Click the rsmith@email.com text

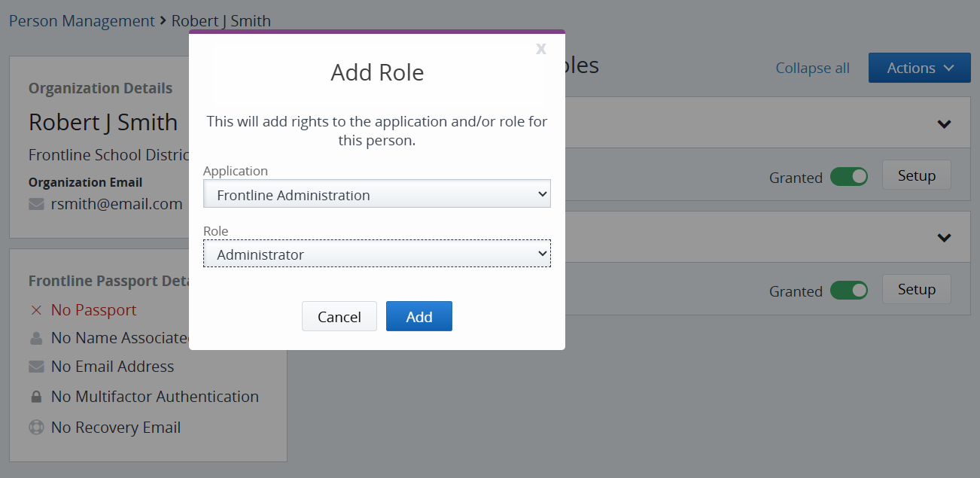click(x=117, y=204)
